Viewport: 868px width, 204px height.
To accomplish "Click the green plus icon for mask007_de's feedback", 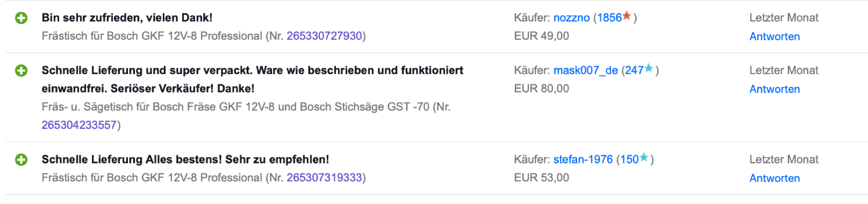I will (x=21, y=71).
